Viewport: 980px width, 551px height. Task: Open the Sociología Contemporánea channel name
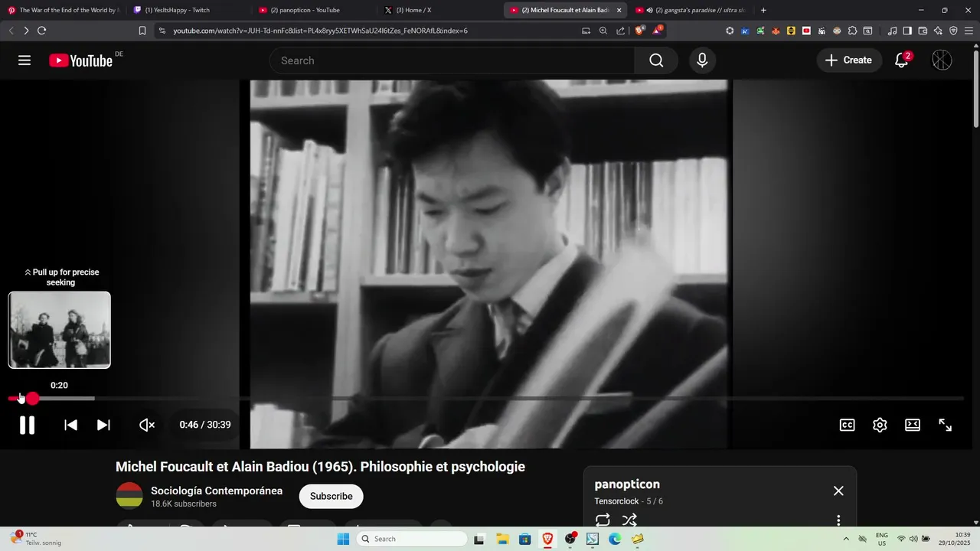click(x=217, y=491)
